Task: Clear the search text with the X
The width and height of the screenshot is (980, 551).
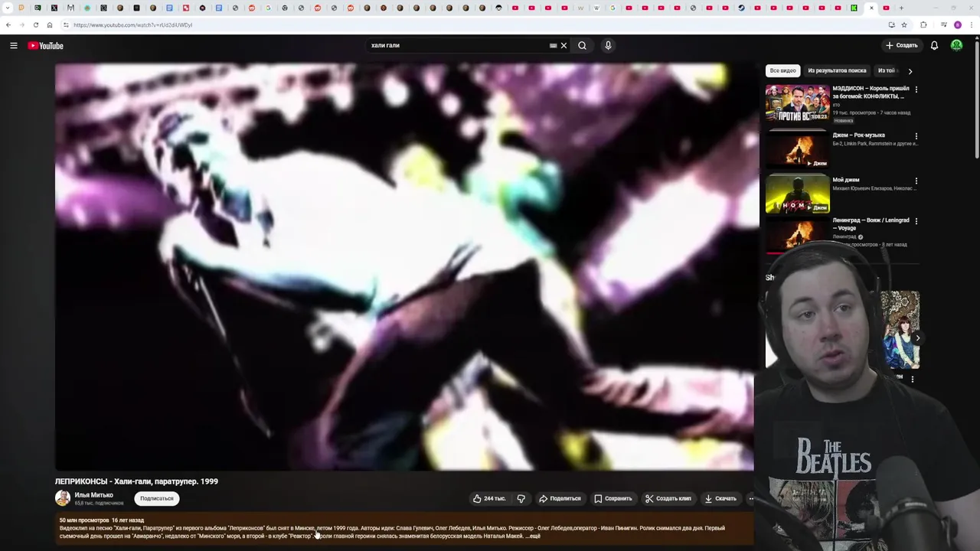Action: point(563,45)
